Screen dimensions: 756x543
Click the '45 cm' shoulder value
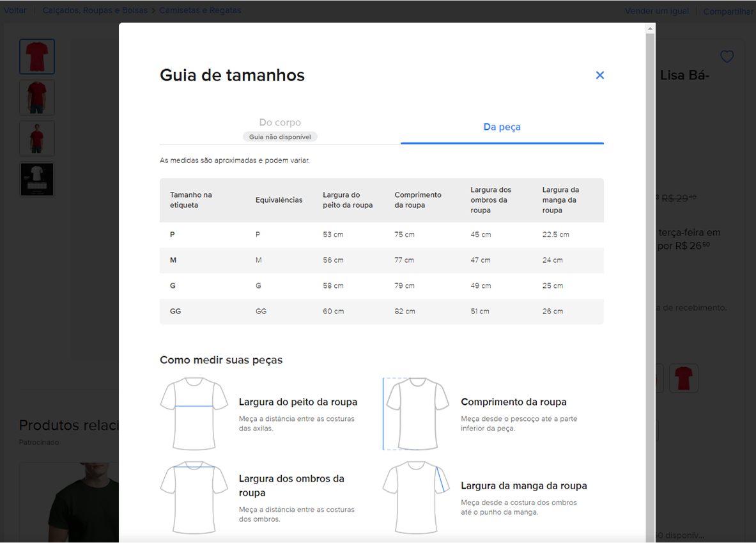481,235
